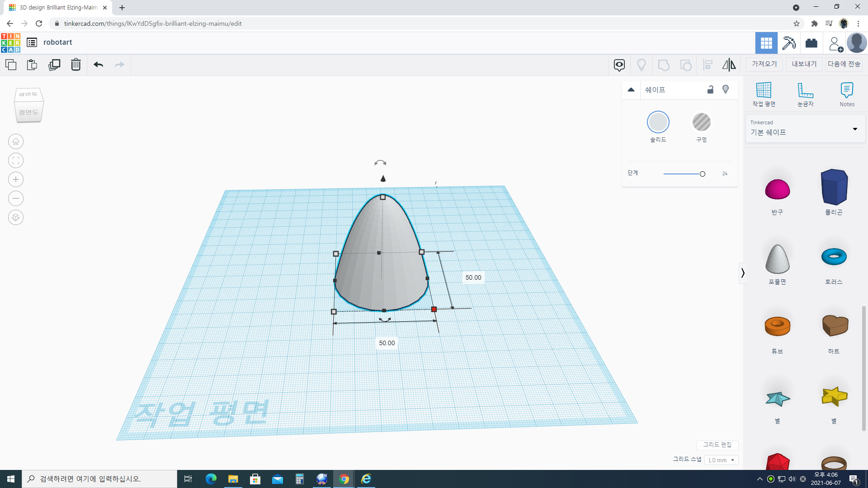Adjust the steps (단계) slider handle

(x=702, y=174)
